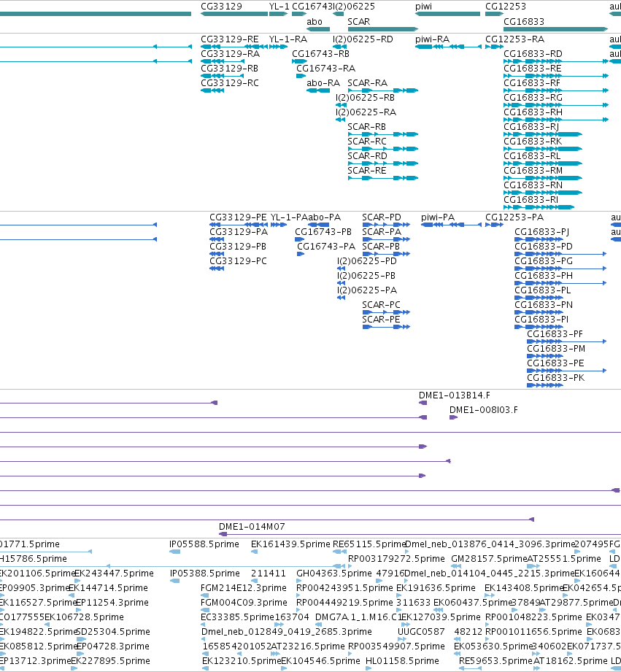Select EST IP05588.5prime

coord(204,544)
